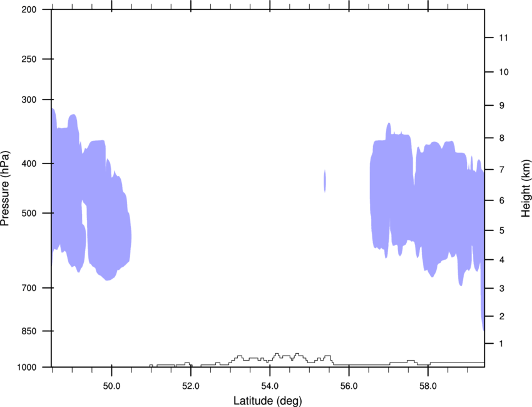Click the 8 km height label
Screen dimensions: 532x407
coord(502,138)
